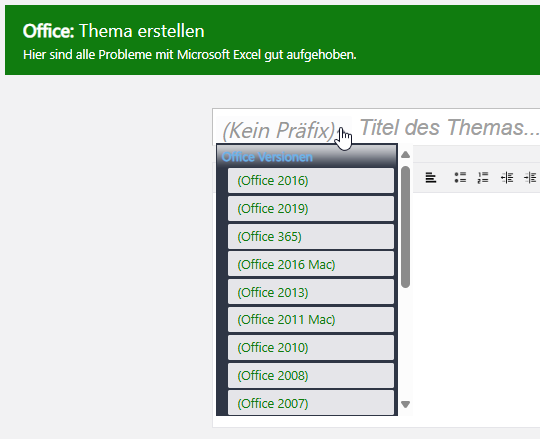Click the align text left icon
The width and height of the screenshot is (540, 439).
(430, 178)
